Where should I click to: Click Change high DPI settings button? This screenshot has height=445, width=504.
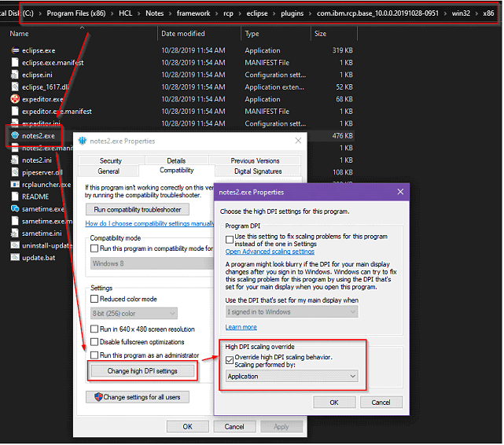click(142, 371)
